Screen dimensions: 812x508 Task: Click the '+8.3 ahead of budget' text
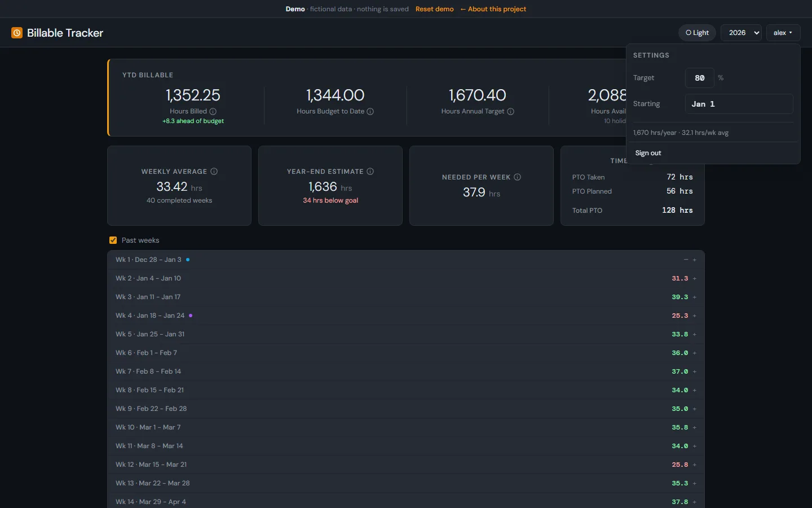point(193,121)
